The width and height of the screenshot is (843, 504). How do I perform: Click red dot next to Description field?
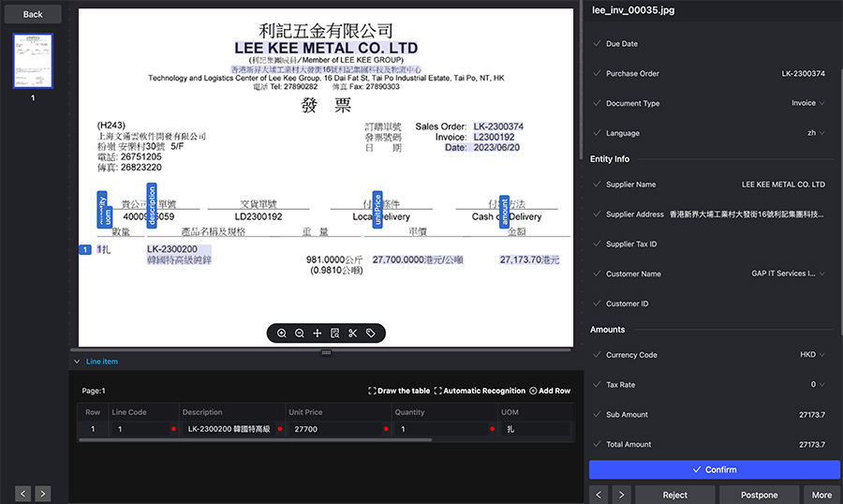click(x=279, y=429)
